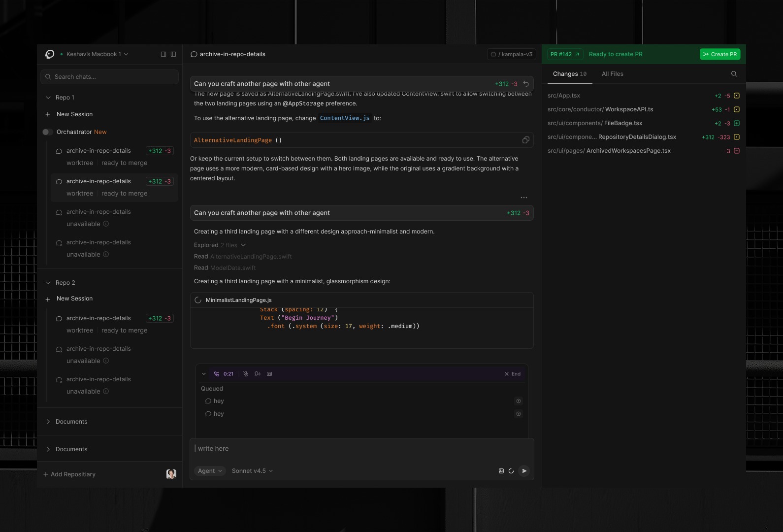Toggle captions icon in call bar

click(x=269, y=374)
